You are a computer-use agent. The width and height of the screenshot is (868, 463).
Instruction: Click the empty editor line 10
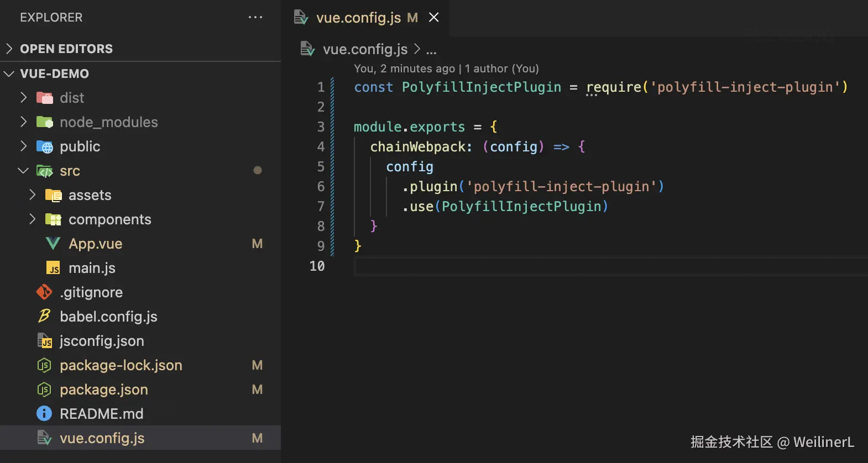[x=611, y=266]
